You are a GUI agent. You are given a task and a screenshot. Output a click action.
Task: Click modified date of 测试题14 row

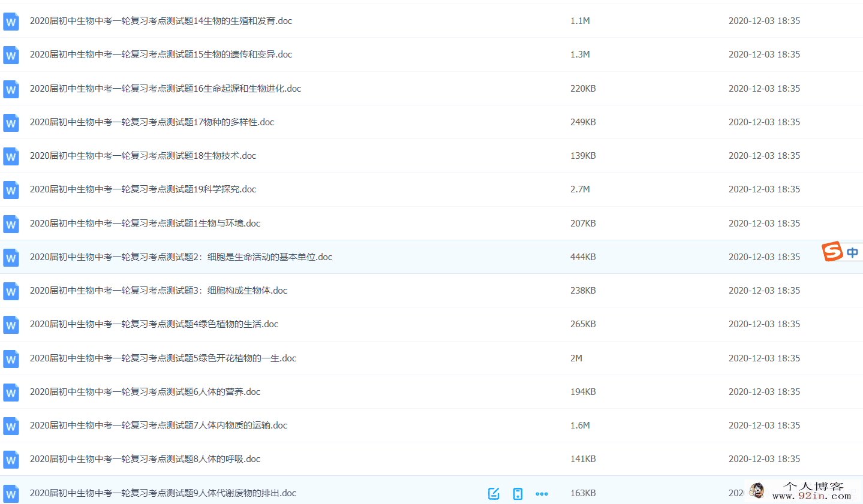pos(764,20)
